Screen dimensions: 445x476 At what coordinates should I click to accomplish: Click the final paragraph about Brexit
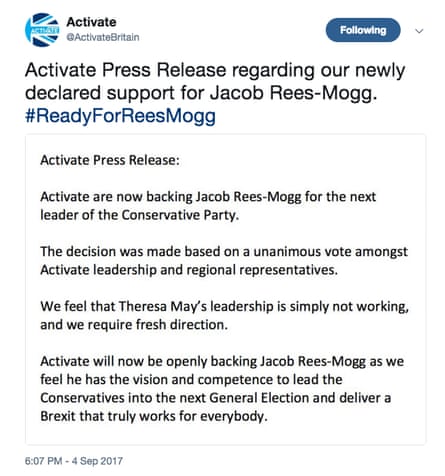pos(222,389)
